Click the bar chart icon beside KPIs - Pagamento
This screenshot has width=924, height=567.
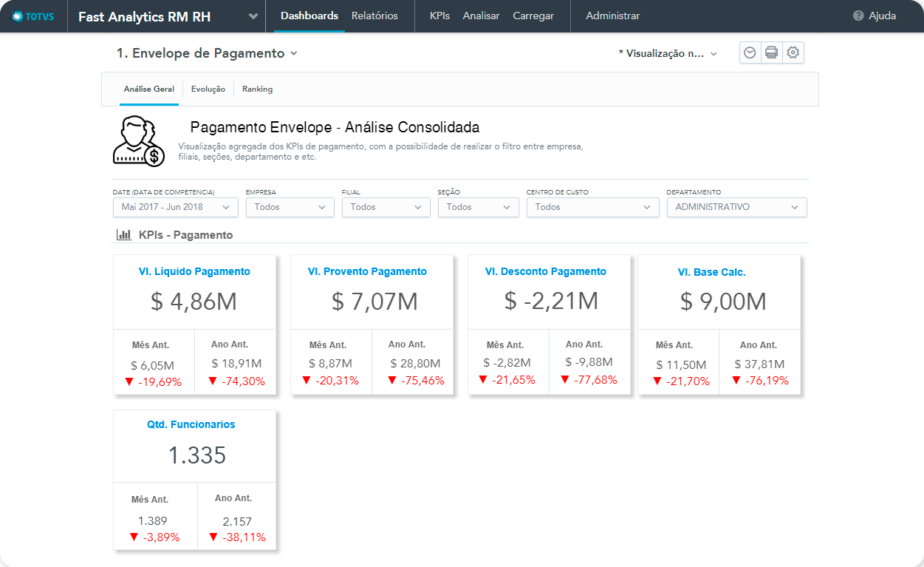[x=123, y=235]
